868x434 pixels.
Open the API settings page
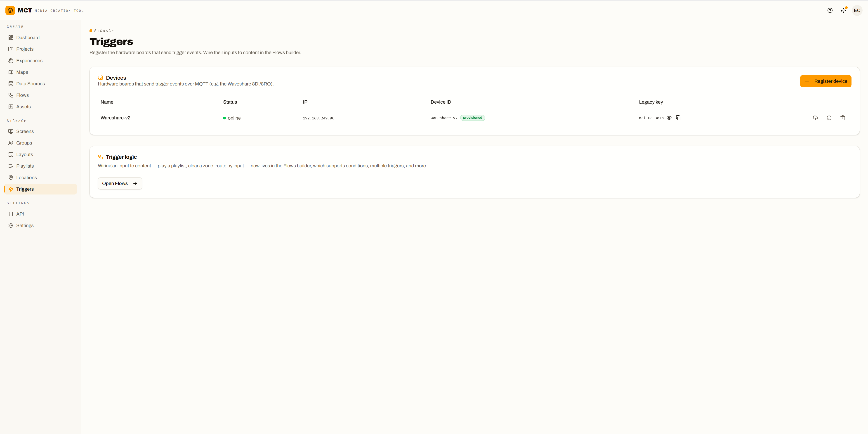tap(40, 214)
